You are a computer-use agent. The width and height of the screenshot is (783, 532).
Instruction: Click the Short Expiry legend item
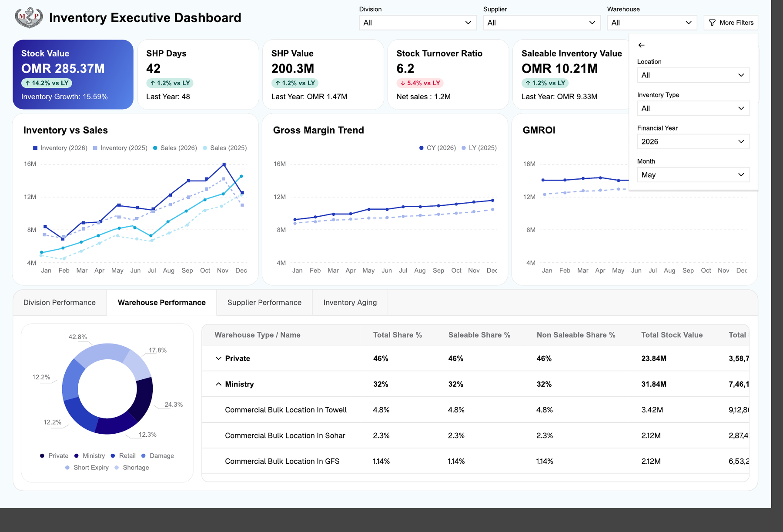click(87, 468)
